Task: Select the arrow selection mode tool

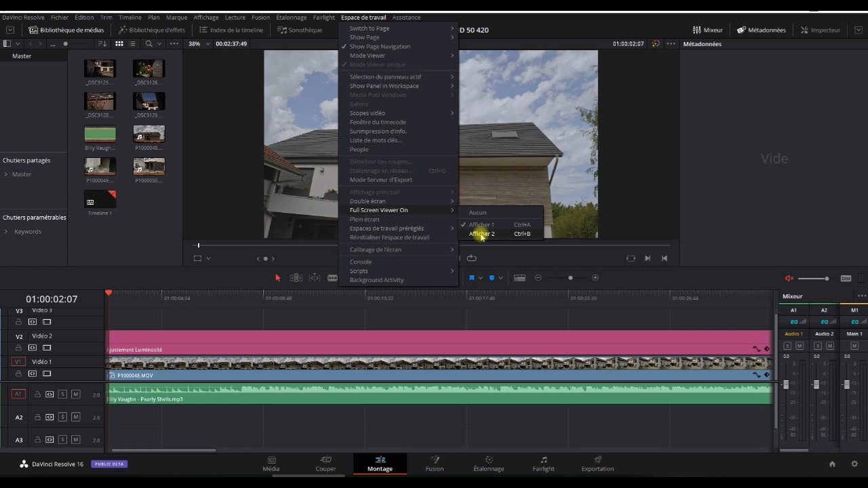Action: click(x=277, y=278)
